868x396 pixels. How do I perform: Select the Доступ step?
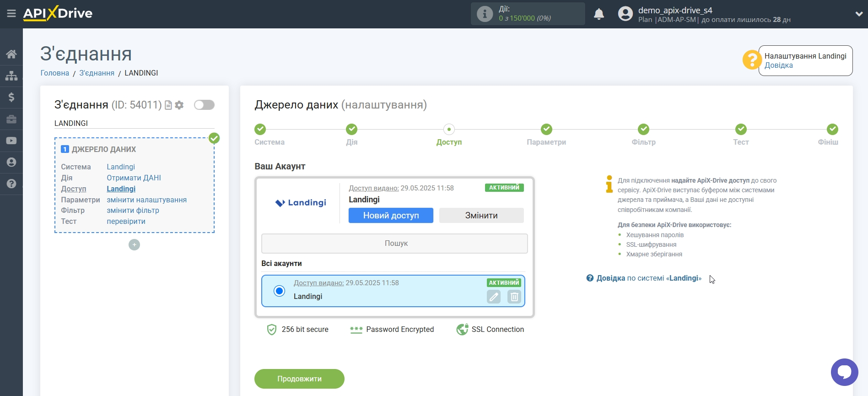tap(449, 129)
